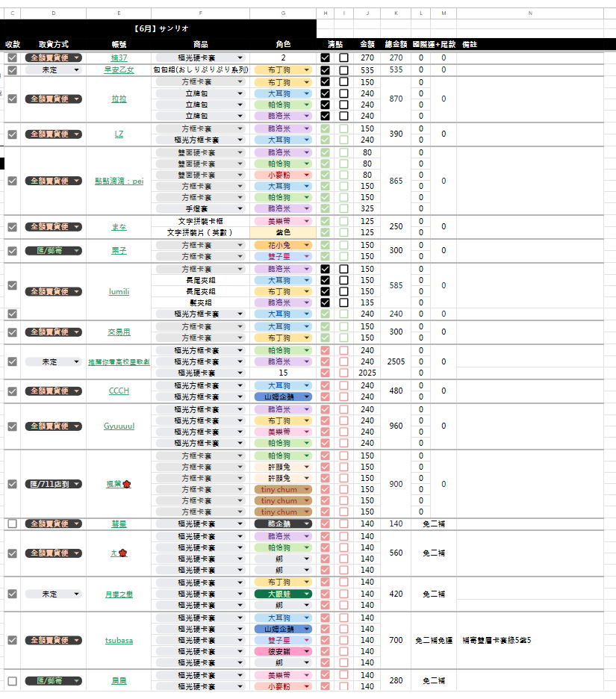Toggle the 收款 checkbox for CCCH
Viewport: 616px width, 699px height.
13,391
